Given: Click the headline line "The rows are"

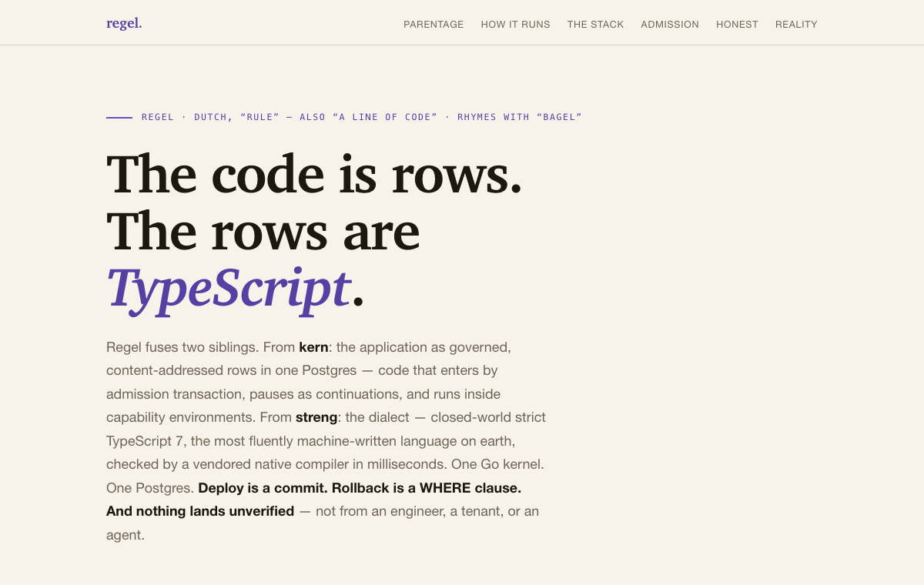Looking at the screenshot, I should click(263, 232).
